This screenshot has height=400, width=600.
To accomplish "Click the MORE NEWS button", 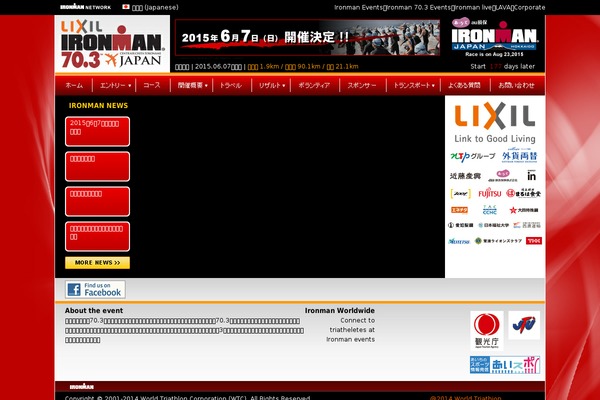I will pyautogui.click(x=97, y=263).
